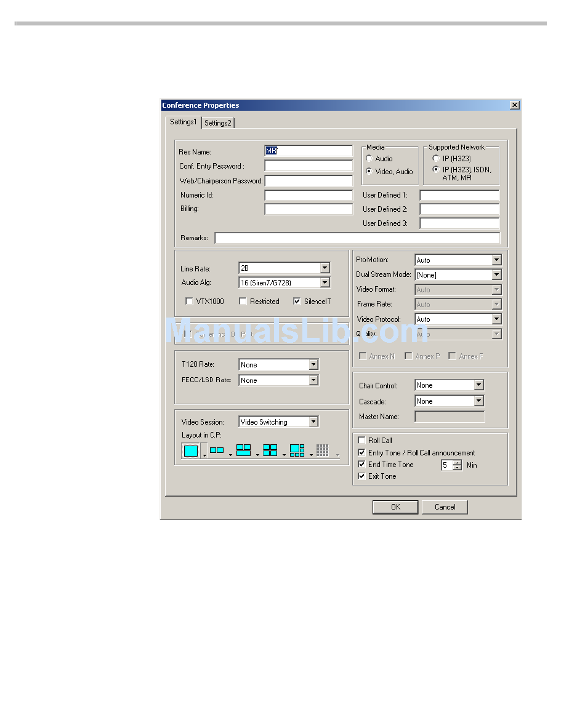Choose the two side-by-side windows layout icon
This screenshot has width=585, height=728.
[x=217, y=450]
